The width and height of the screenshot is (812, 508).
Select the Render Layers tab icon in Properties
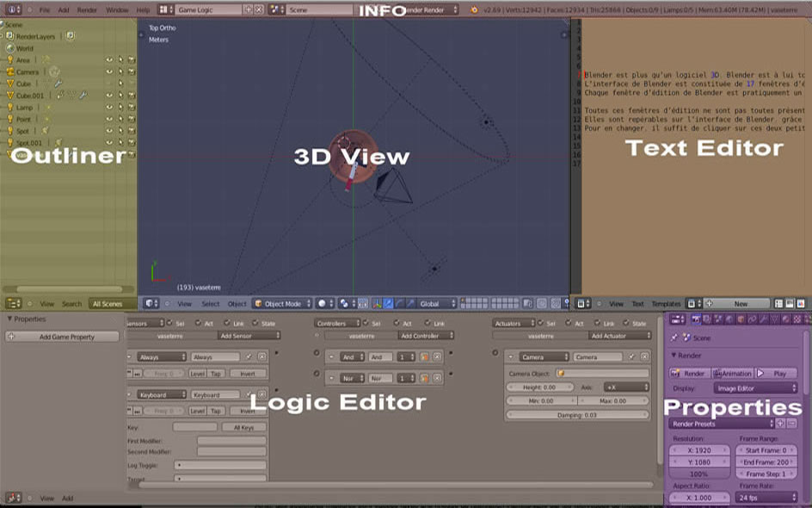click(706, 319)
